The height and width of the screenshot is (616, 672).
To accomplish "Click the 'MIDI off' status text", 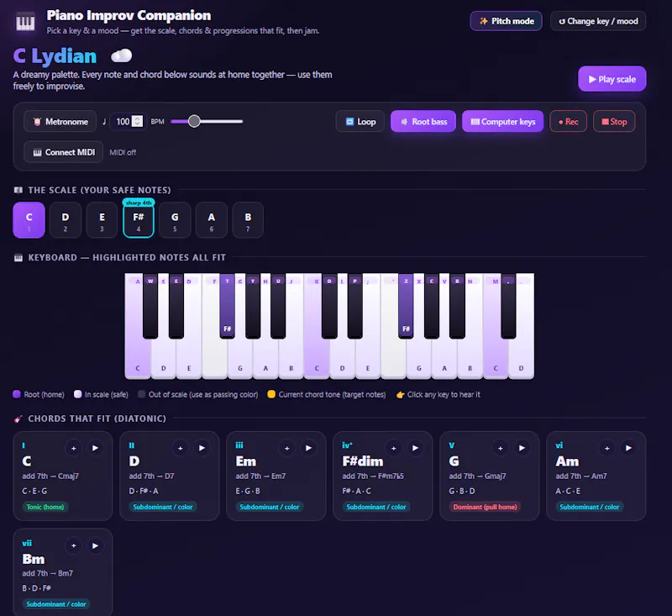I will click(123, 153).
